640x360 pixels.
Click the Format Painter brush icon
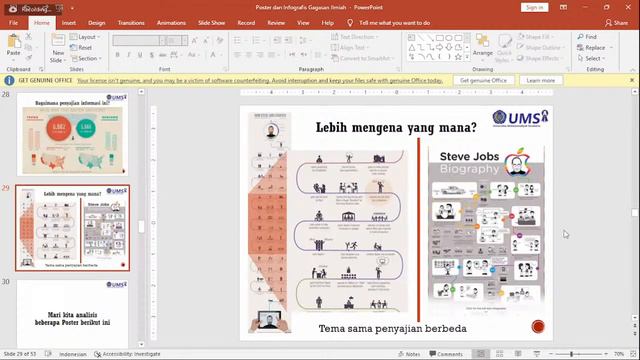click(28, 58)
